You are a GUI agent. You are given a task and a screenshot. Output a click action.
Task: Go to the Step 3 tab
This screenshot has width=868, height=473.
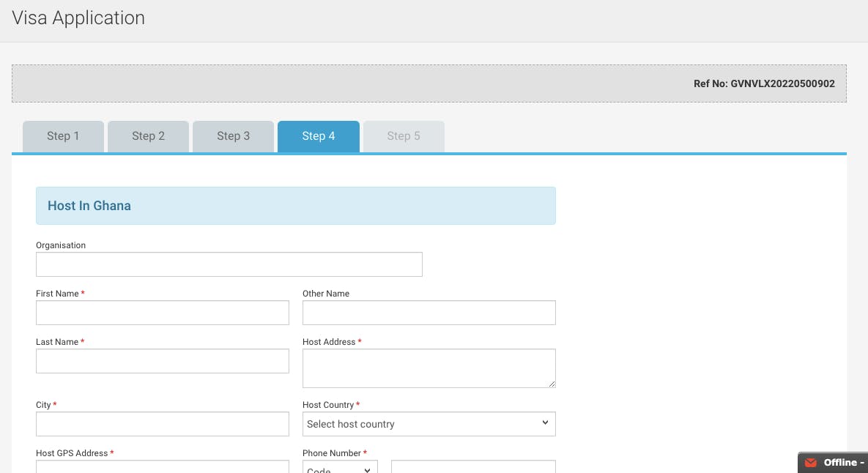pyautogui.click(x=233, y=136)
